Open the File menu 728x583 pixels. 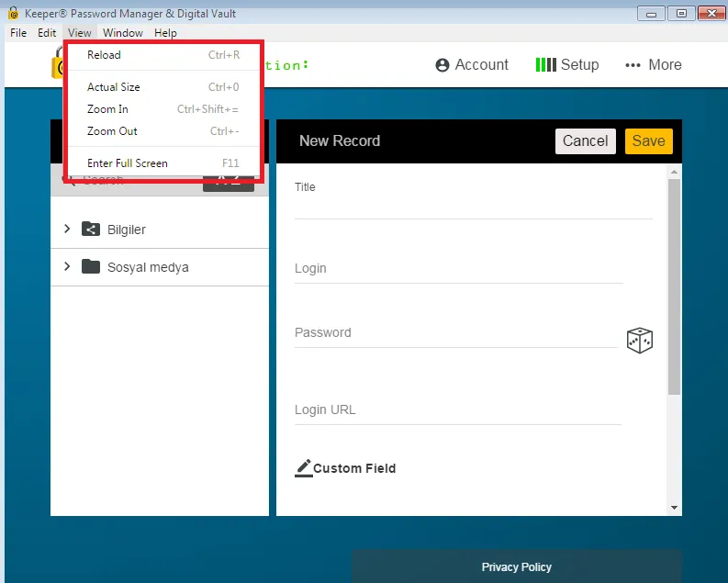tap(18, 33)
